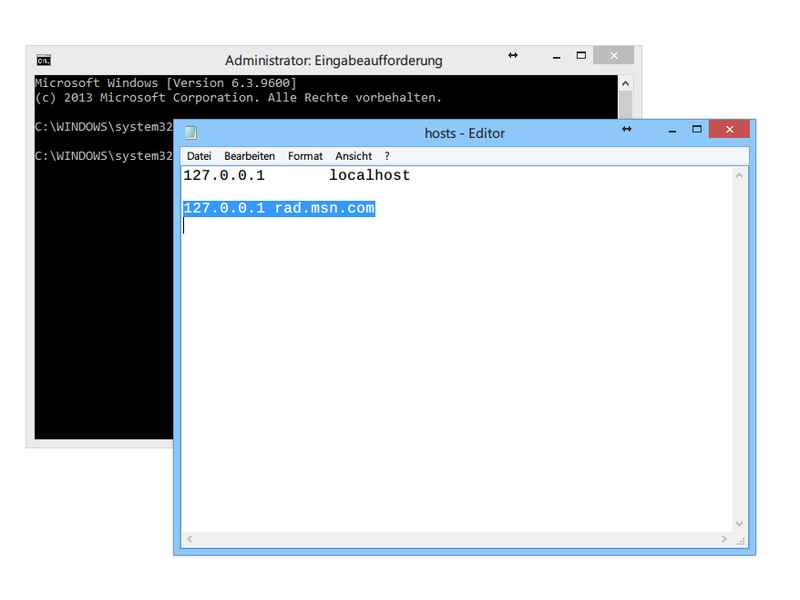Viewport: 800px width, 600px height.
Task: Click the Editor's resize grip in the bottom corner
Action: pyautogui.click(x=740, y=540)
